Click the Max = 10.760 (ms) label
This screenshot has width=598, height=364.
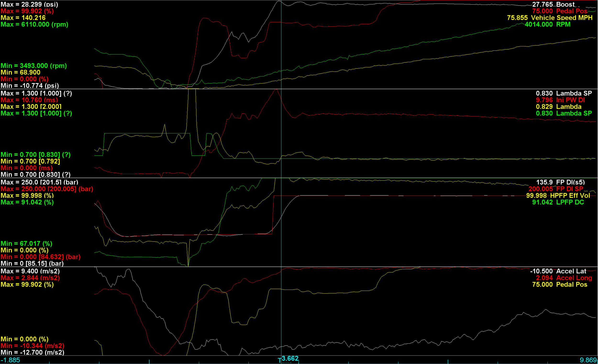[x=29, y=100]
